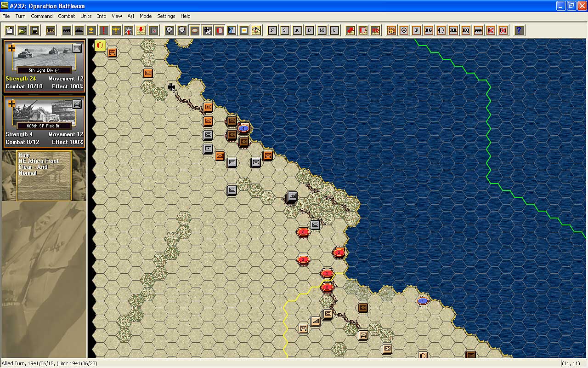The width and height of the screenshot is (588, 368).
Task: Expand the A/I menu
Action: [x=131, y=16]
